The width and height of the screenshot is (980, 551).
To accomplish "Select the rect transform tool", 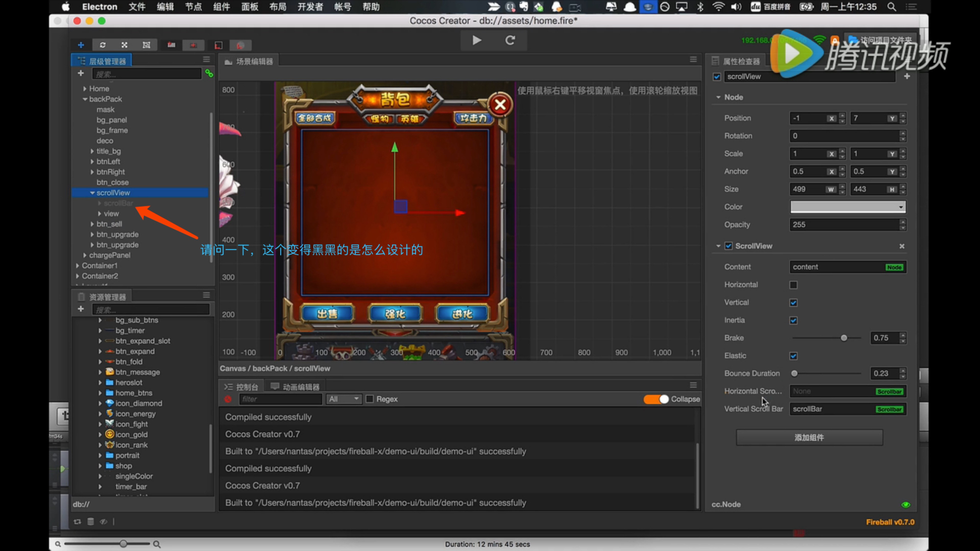I will click(x=146, y=45).
